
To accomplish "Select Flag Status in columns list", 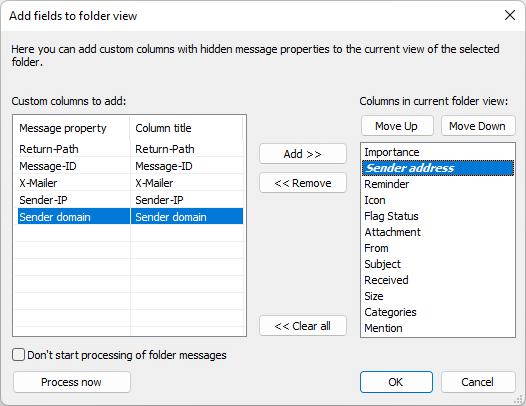I will click(x=438, y=216).
